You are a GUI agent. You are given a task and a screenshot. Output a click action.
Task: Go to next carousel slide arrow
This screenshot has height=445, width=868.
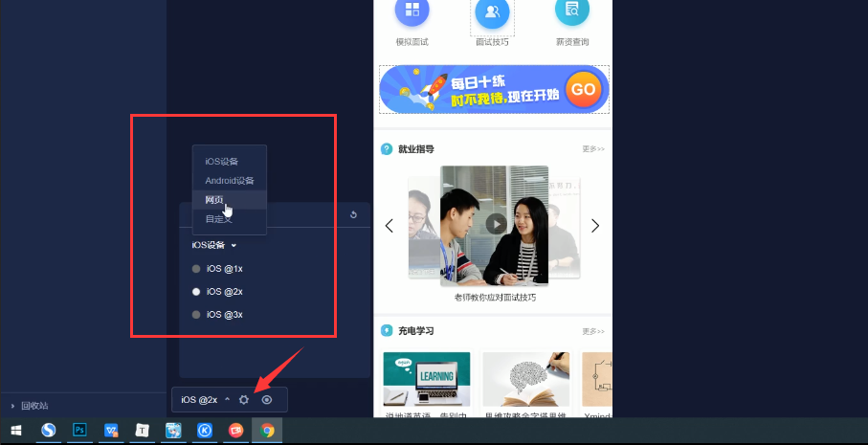click(595, 226)
